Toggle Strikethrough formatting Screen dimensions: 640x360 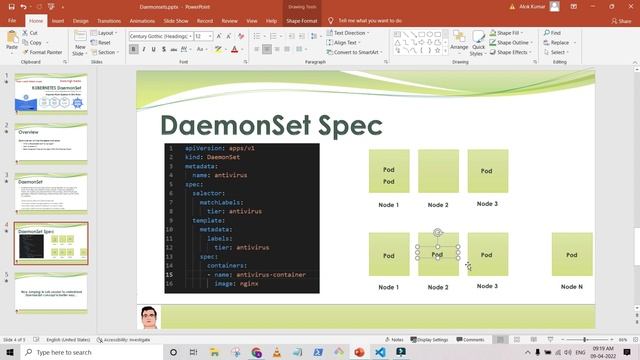click(173, 49)
